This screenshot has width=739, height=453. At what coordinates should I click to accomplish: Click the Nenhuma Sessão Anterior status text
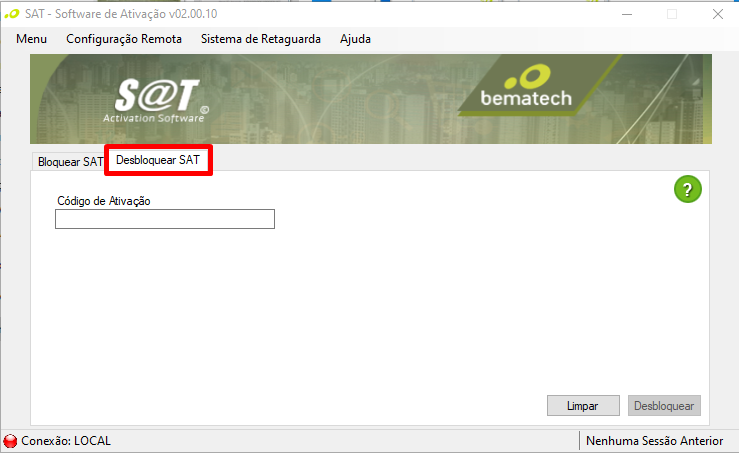[654, 441]
